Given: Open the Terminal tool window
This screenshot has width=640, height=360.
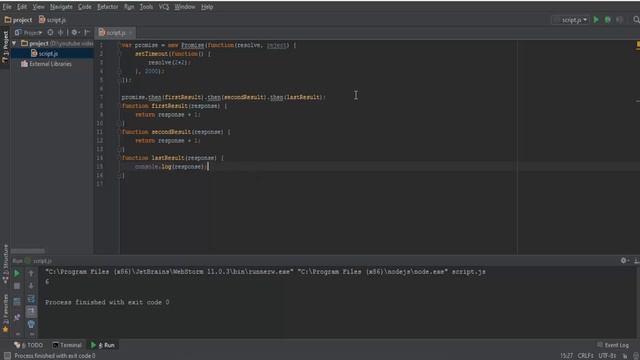Looking at the screenshot, I should pyautogui.click(x=67, y=345).
